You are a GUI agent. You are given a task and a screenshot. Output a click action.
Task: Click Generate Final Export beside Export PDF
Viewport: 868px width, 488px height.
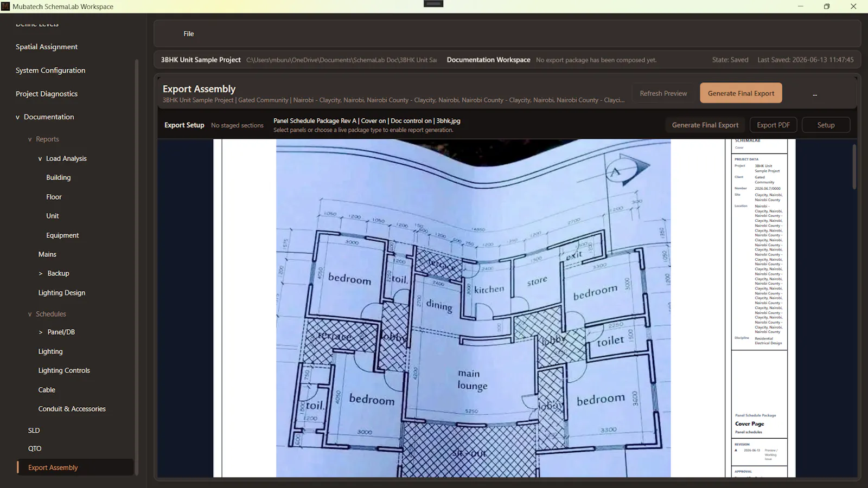[x=705, y=125]
